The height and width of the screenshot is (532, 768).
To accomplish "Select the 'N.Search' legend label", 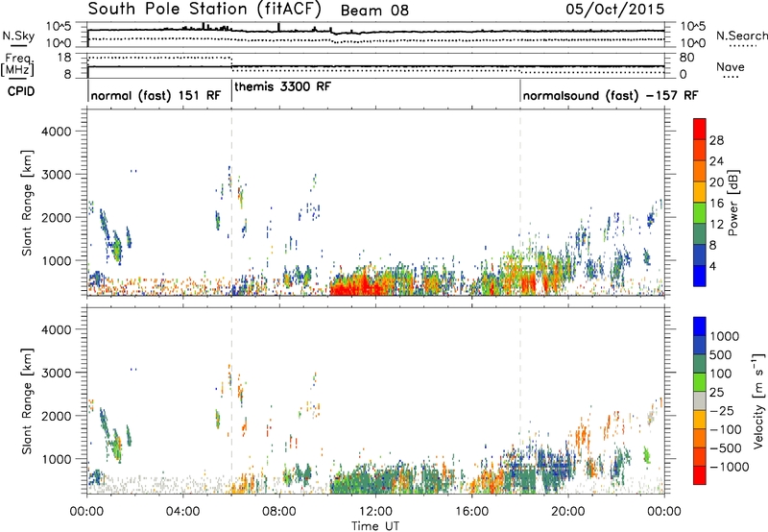I will pyautogui.click(x=742, y=36).
